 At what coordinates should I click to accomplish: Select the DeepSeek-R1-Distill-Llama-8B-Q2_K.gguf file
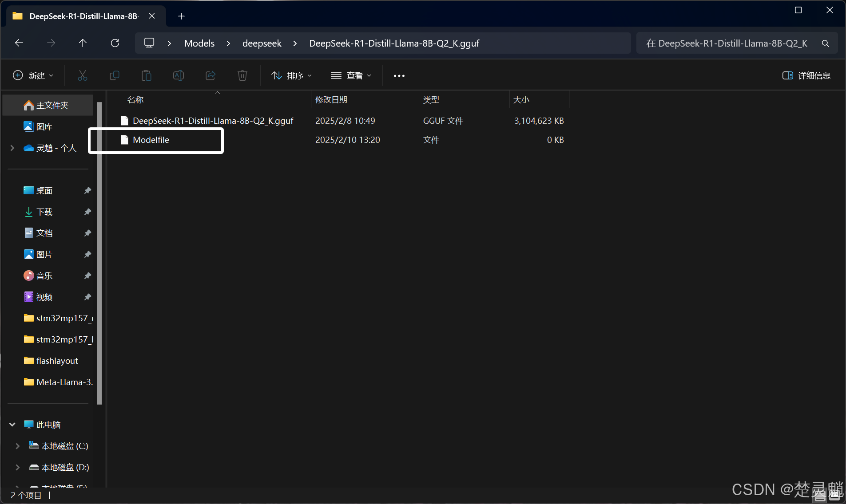tap(213, 121)
